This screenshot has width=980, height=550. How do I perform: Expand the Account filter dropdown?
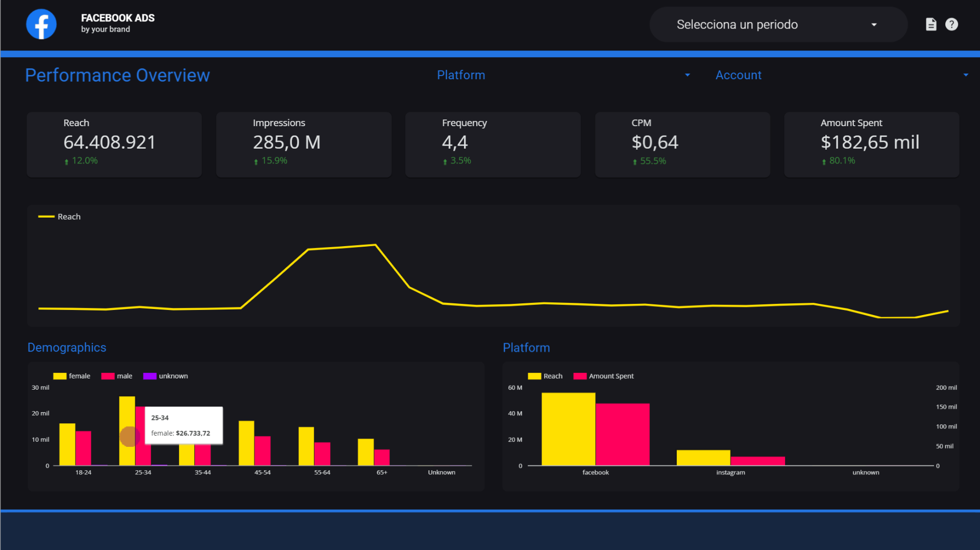click(842, 75)
